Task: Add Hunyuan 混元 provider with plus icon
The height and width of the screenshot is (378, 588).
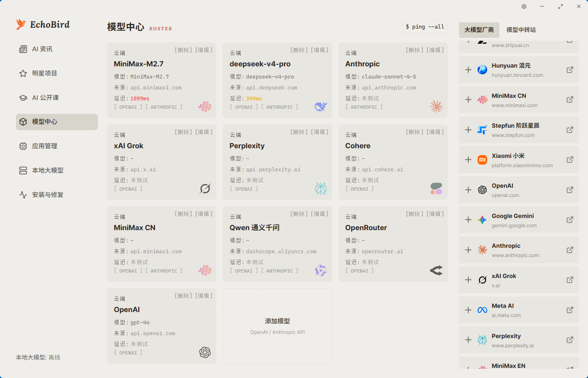Action: (x=468, y=70)
